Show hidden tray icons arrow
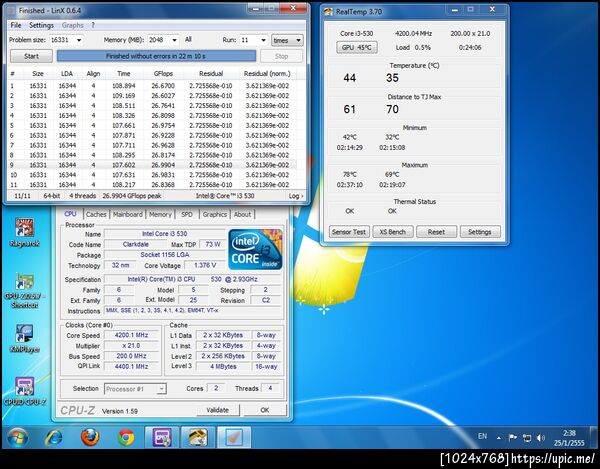Screen dimensions: 600x469 (x=499, y=438)
